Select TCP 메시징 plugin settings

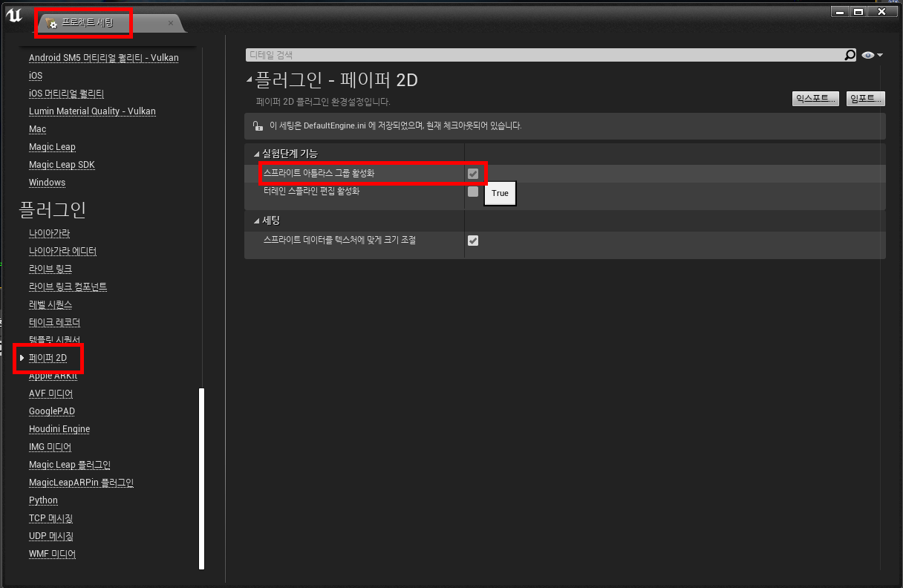point(50,518)
